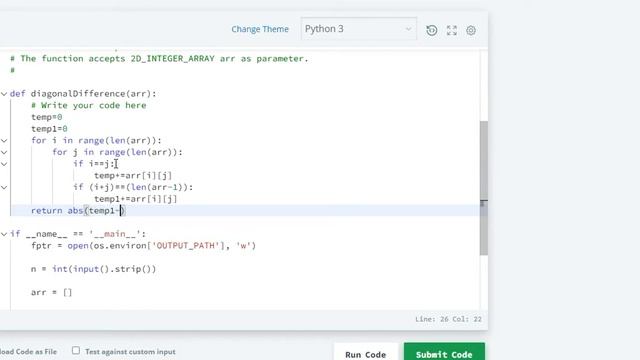The image size is (640, 360).
Task: Collapse the 'if i==j' fold arrow
Action: [4, 164]
